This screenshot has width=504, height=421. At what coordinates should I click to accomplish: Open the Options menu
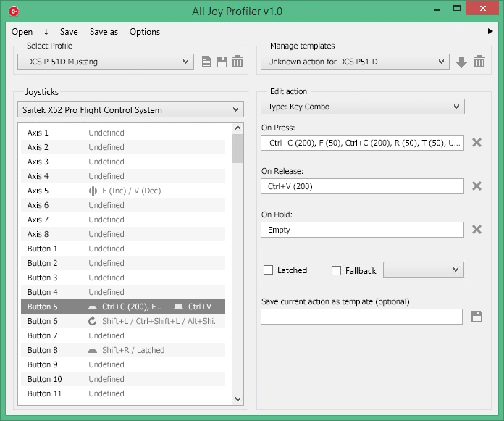[x=145, y=32]
